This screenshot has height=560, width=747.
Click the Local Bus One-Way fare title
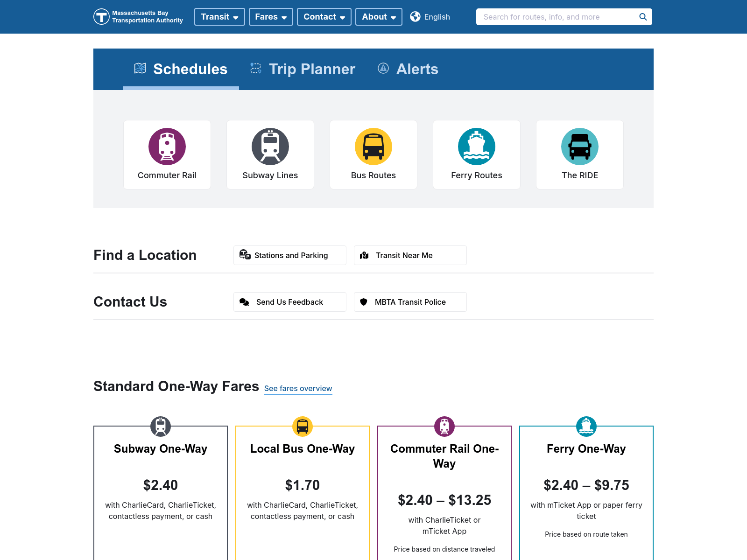(x=303, y=449)
